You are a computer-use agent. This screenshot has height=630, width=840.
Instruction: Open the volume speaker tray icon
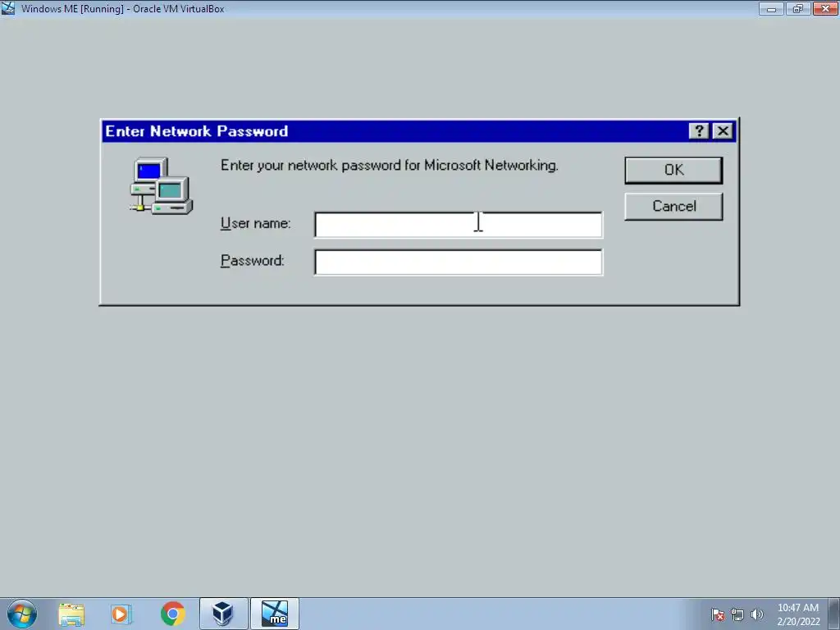coord(757,614)
